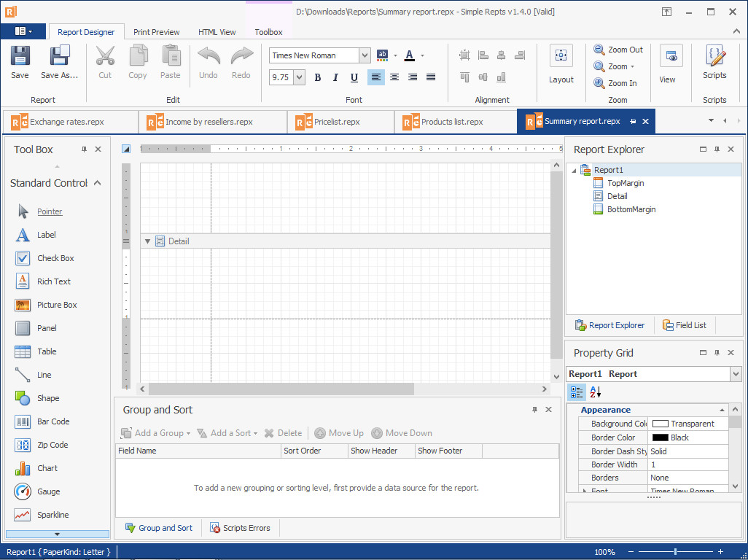Align text right
The image size is (748, 560).
point(413,77)
